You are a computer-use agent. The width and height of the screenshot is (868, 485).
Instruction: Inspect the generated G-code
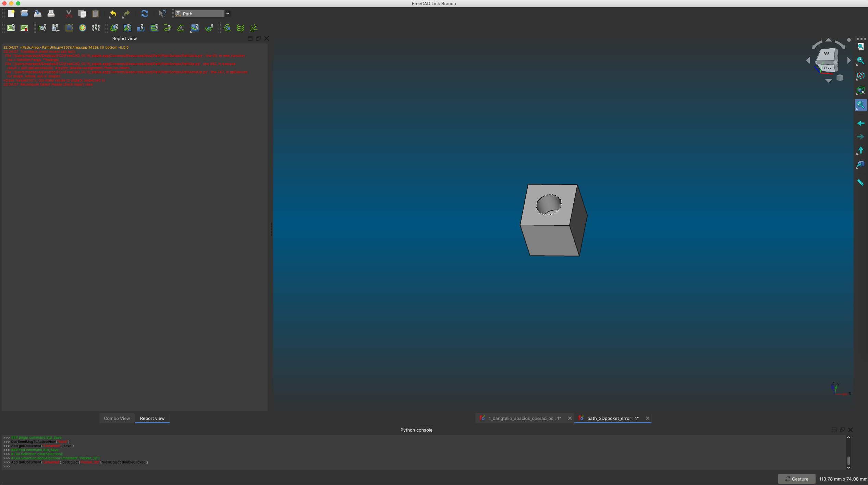point(42,28)
